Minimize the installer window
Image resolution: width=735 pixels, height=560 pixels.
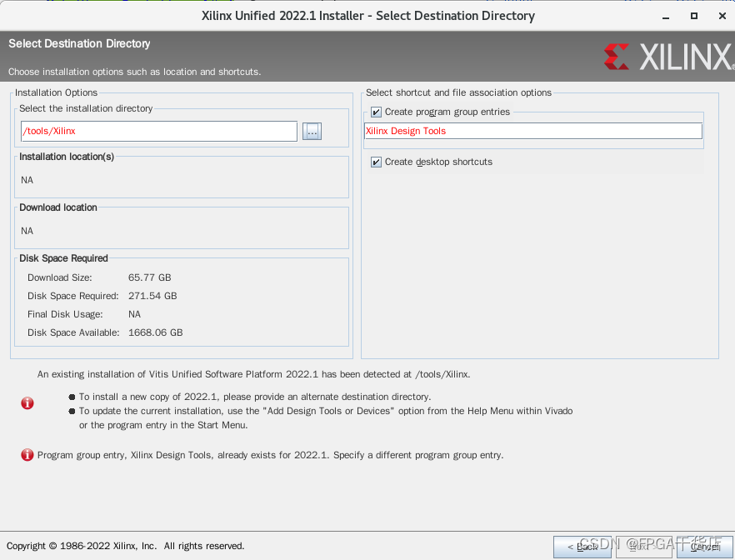click(x=666, y=17)
